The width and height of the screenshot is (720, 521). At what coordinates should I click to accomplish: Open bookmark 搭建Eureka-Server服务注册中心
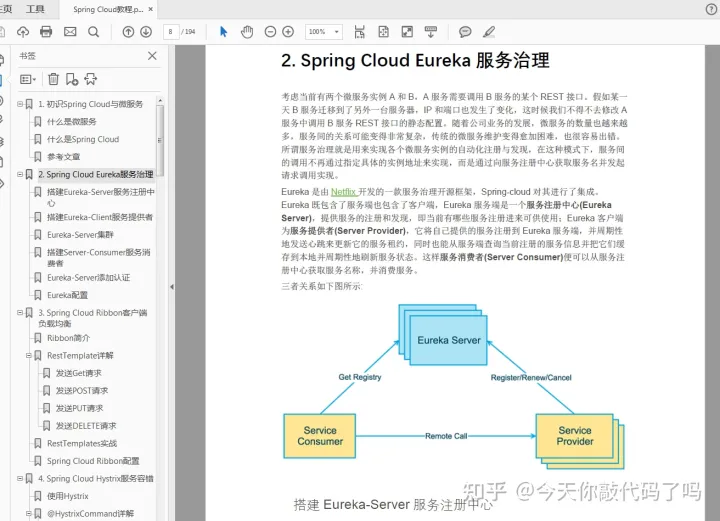click(101, 197)
